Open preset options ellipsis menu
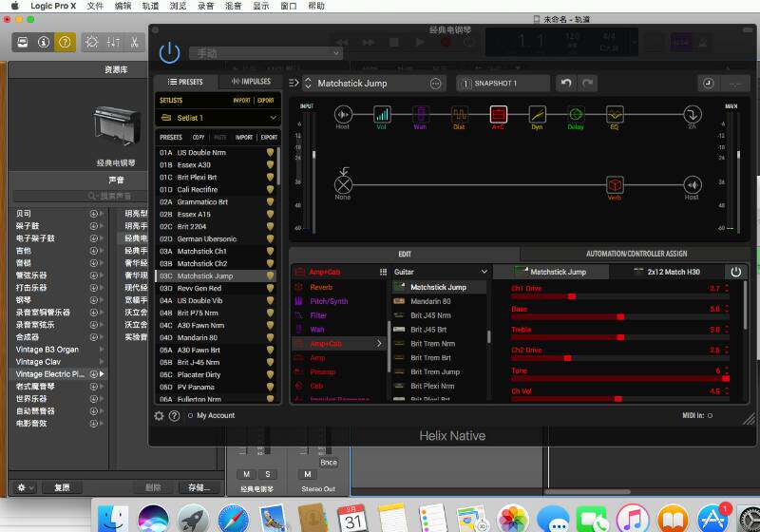 click(x=436, y=84)
